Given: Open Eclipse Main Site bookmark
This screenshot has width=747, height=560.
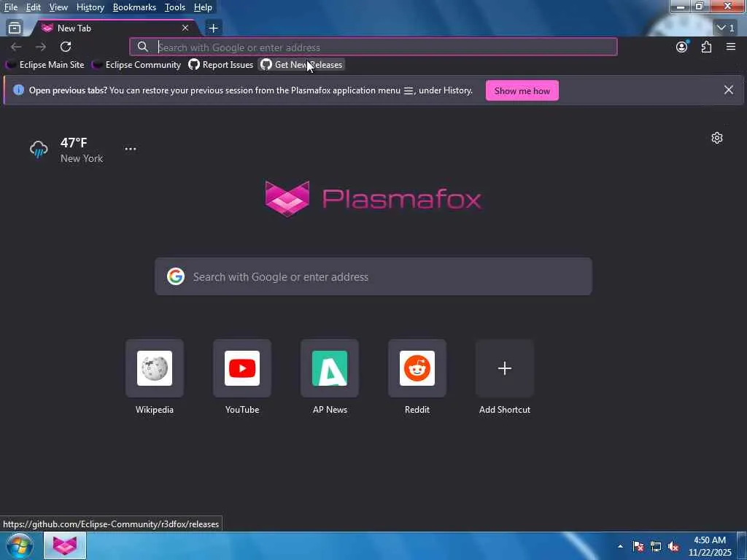Looking at the screenshot, I should [x=45, y=65].
